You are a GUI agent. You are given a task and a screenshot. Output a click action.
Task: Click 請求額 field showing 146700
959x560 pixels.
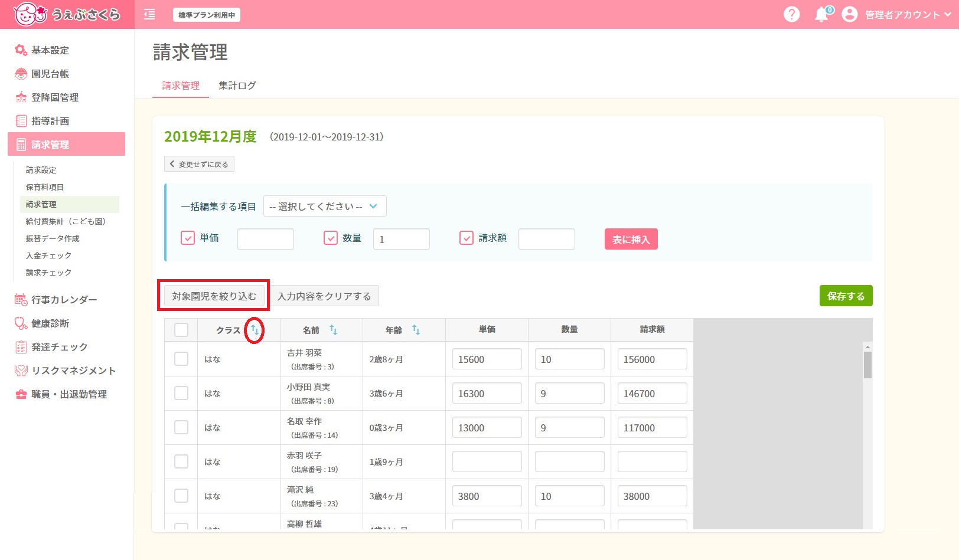coord(653,393)
